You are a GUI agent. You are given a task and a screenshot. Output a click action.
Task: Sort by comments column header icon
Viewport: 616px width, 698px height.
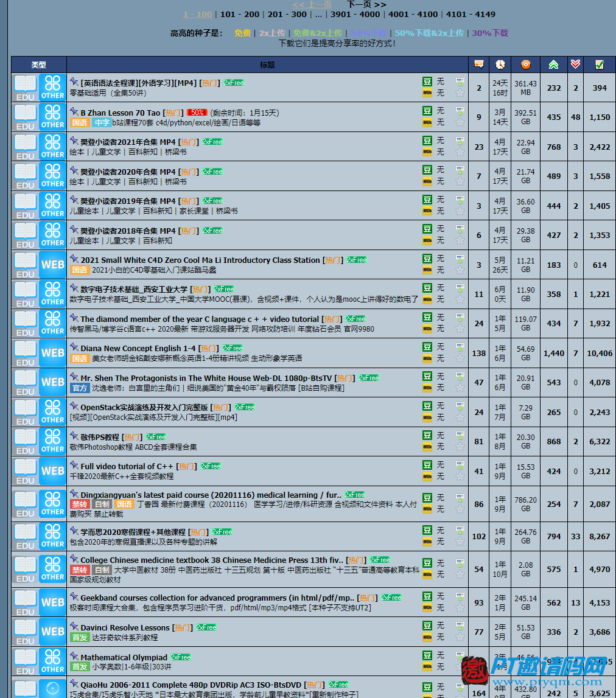[479, 65]
